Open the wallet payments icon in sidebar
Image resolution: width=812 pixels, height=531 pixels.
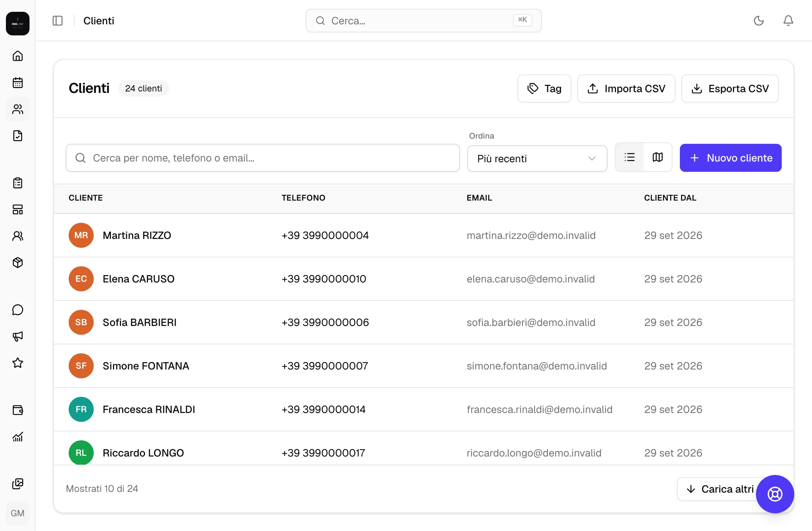coord(18,410)
